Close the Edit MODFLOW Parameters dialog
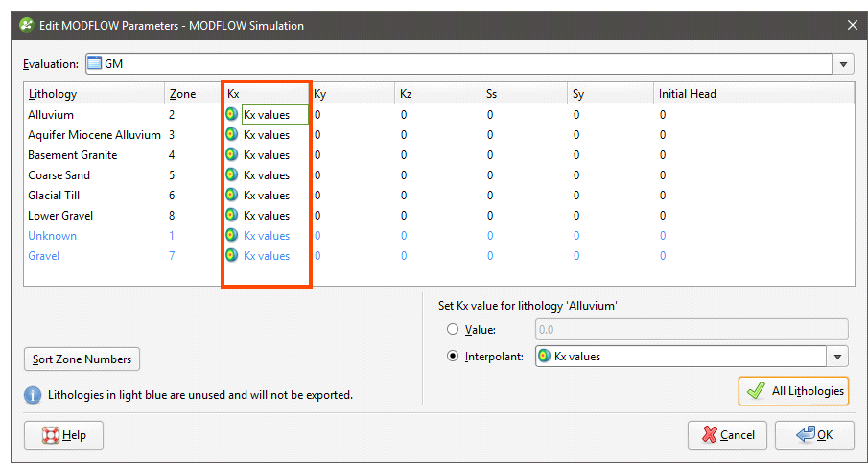Image resolution: width=868 pixels, height=463 pixels. click(x=853, y=26)
